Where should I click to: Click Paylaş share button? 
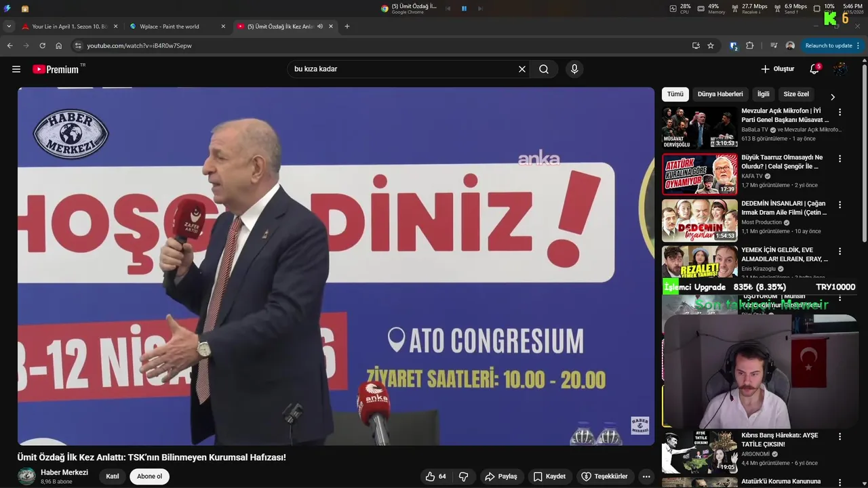coord(500,476)
